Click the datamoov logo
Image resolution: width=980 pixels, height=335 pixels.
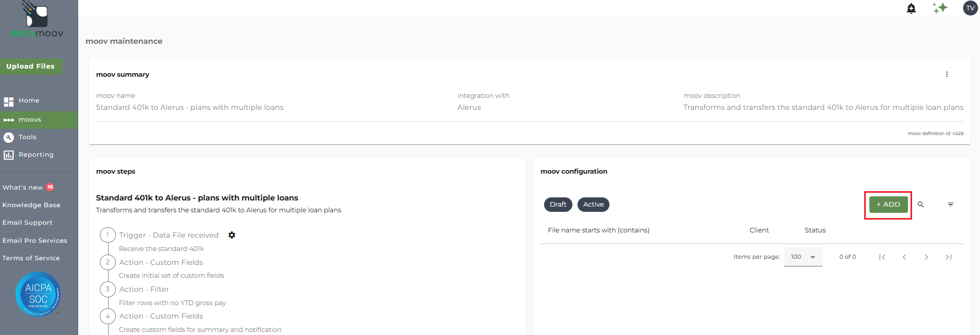(37, 20)
